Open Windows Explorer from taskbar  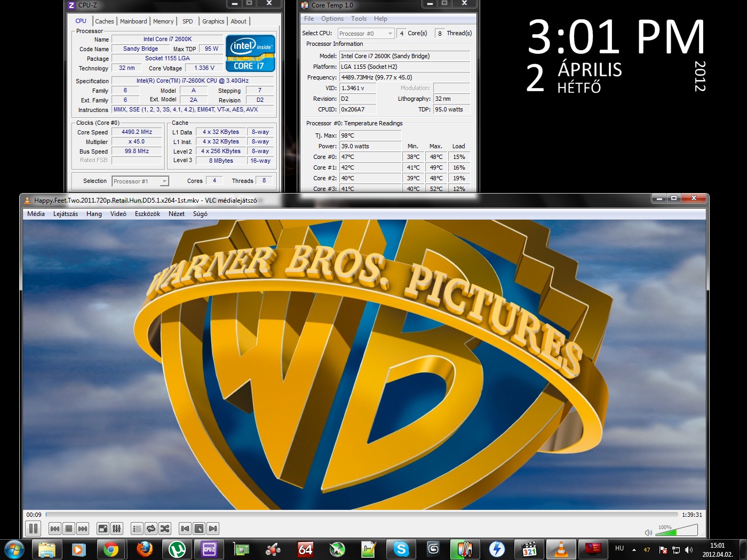click(x=47, y=549)
